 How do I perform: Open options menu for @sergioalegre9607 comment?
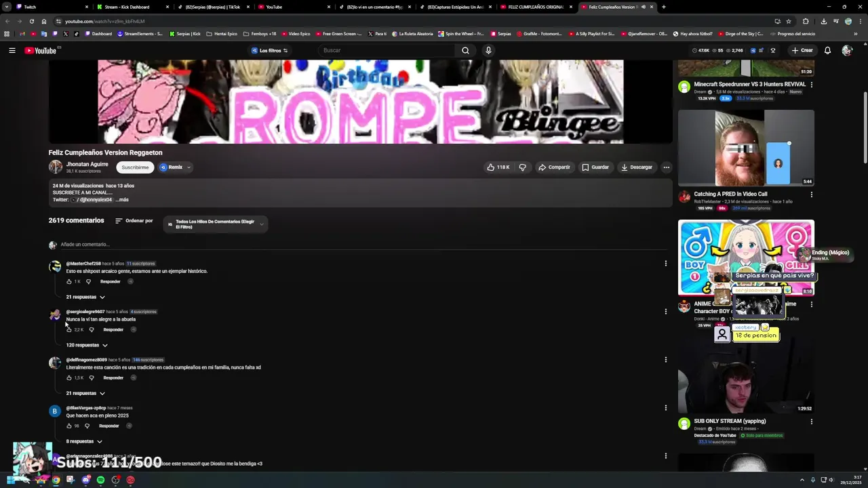tap(665, 312)
